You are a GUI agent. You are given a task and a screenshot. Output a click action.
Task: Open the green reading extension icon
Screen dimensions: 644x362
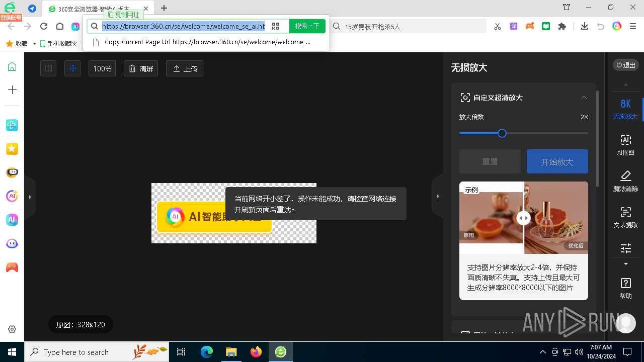click(546, 27)
